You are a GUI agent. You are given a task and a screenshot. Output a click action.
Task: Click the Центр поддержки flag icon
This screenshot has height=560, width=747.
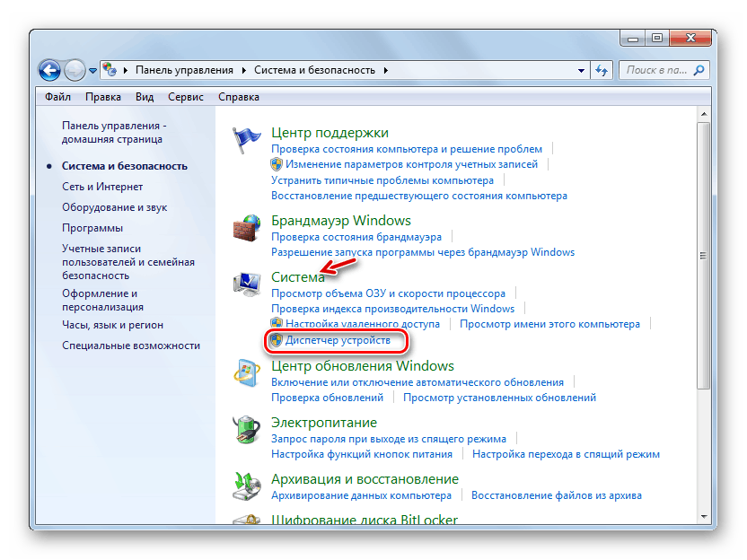pyautogui.click(x=247, y=141)
